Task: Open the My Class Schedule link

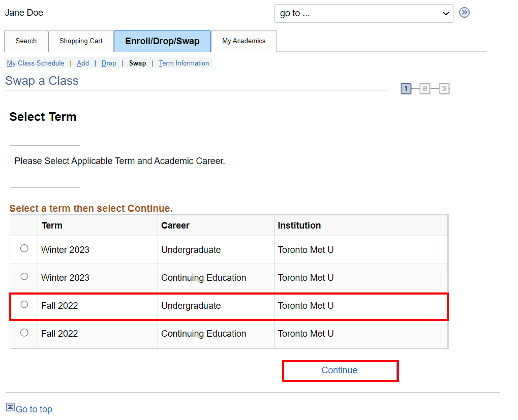Action: coord(36,63)
